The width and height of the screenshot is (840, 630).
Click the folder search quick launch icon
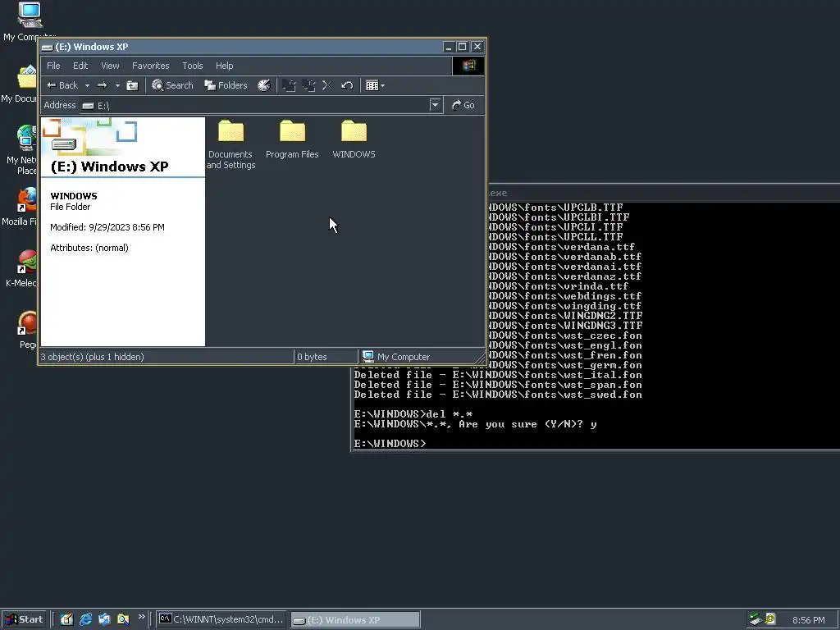click(x=123, y=619)
